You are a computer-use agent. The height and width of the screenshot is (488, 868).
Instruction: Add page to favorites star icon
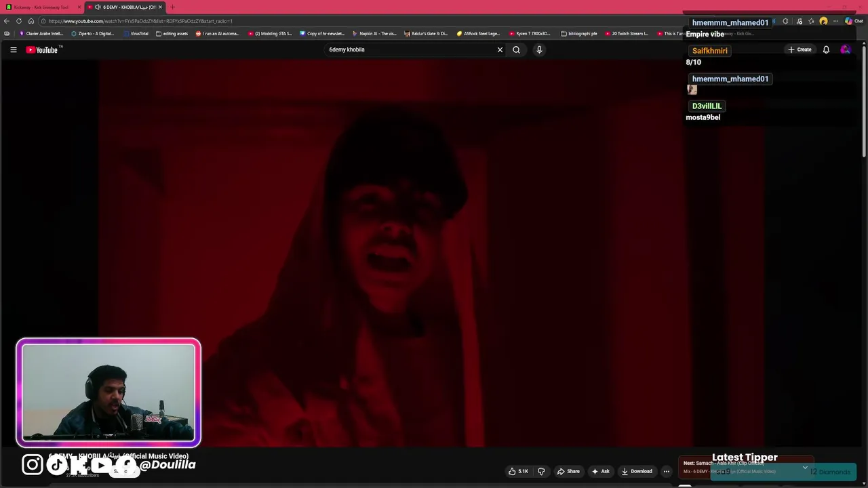811,21
